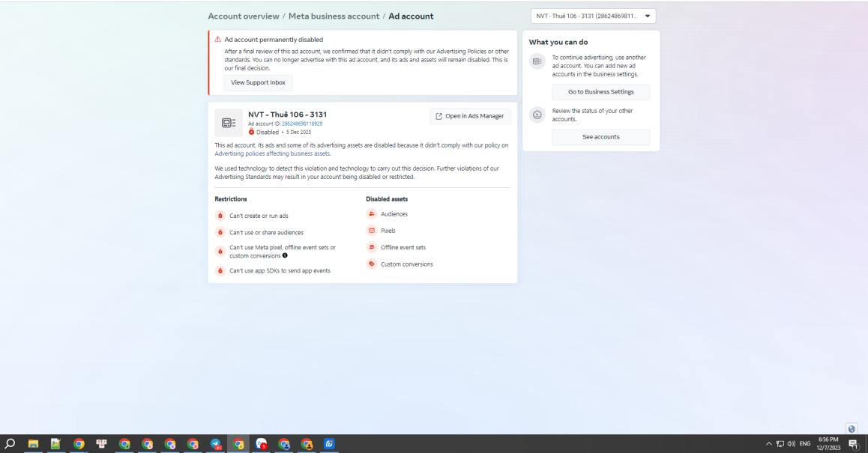This screenshot has width=868, height=453.
Task: Click the Audiences disabled asset icon
Action: (x=372, y=214)
